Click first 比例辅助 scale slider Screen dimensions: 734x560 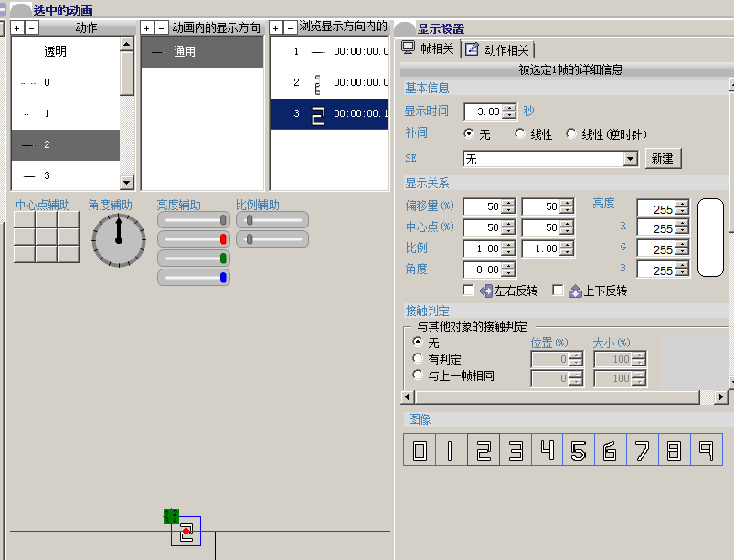coord(272,220)
